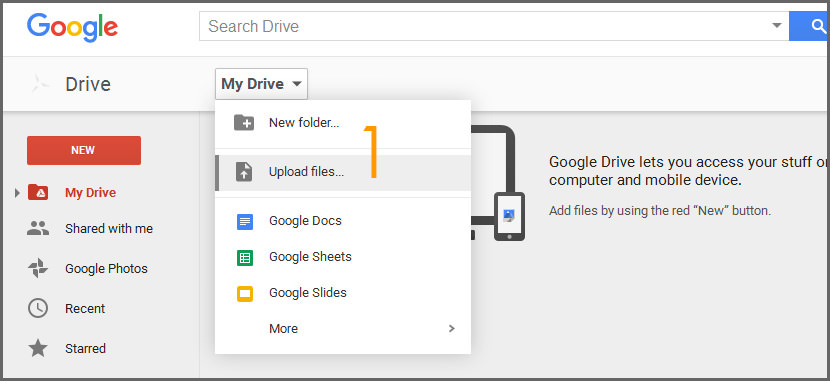Click the Recent clock icon
830x381 pixels.
38,308
